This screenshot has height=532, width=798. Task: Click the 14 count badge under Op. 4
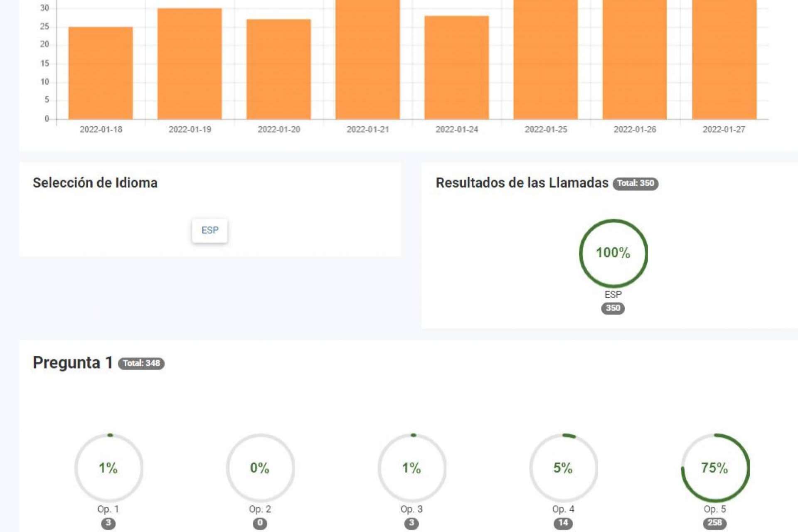tap(563, 523)
